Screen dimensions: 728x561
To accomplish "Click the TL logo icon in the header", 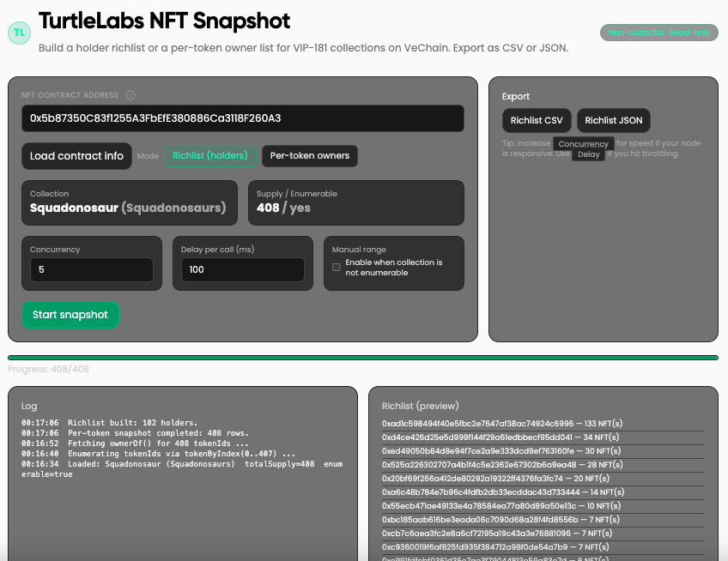I will pos(19,33).
